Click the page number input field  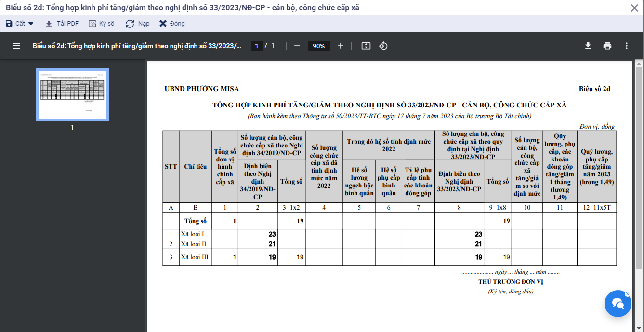click(257, 46)
